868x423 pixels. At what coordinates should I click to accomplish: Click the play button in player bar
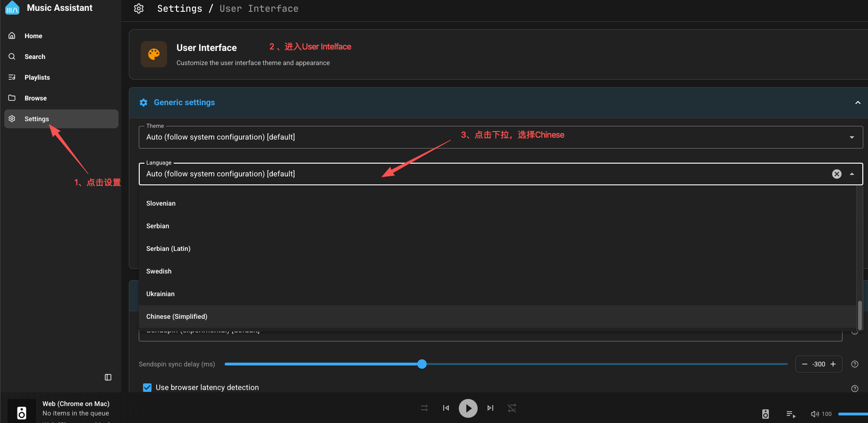468,408
